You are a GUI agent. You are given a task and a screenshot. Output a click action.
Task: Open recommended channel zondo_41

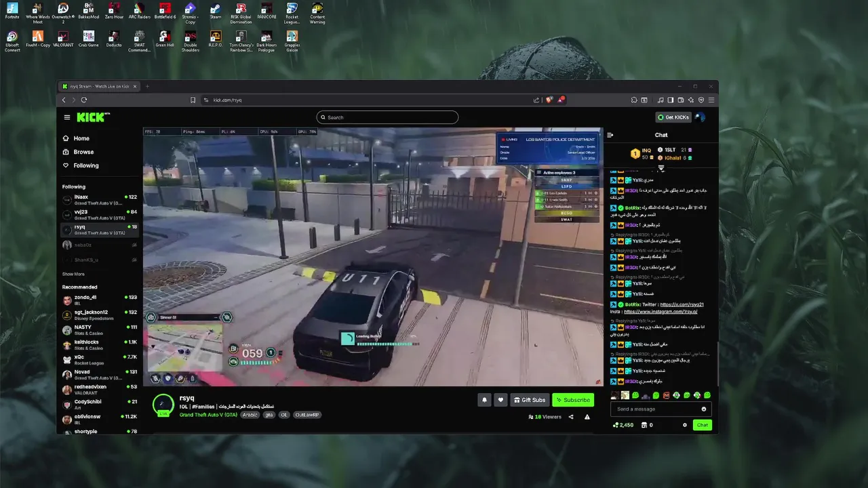coord(100,300)
